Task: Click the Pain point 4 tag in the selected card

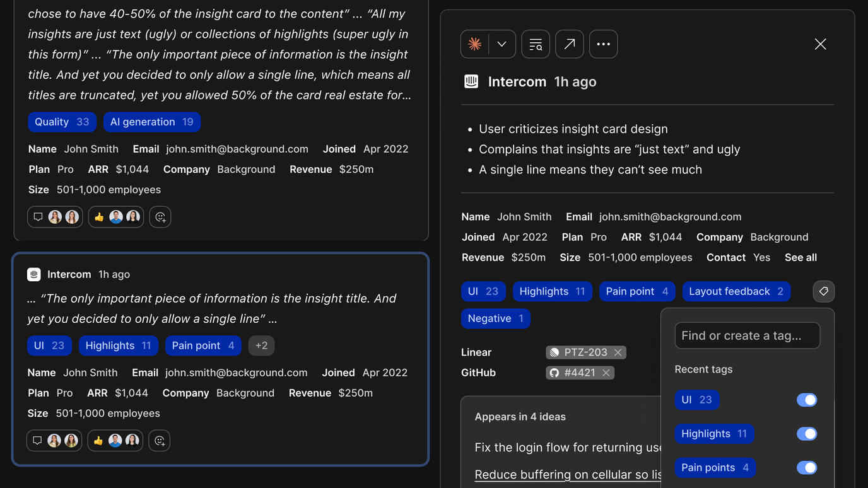Action: [203, 346]
